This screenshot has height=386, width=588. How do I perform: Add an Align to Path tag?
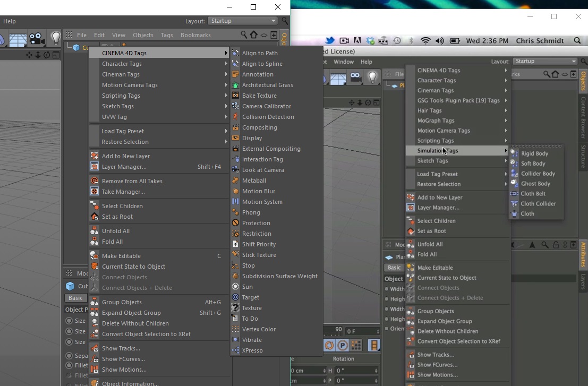276,53
